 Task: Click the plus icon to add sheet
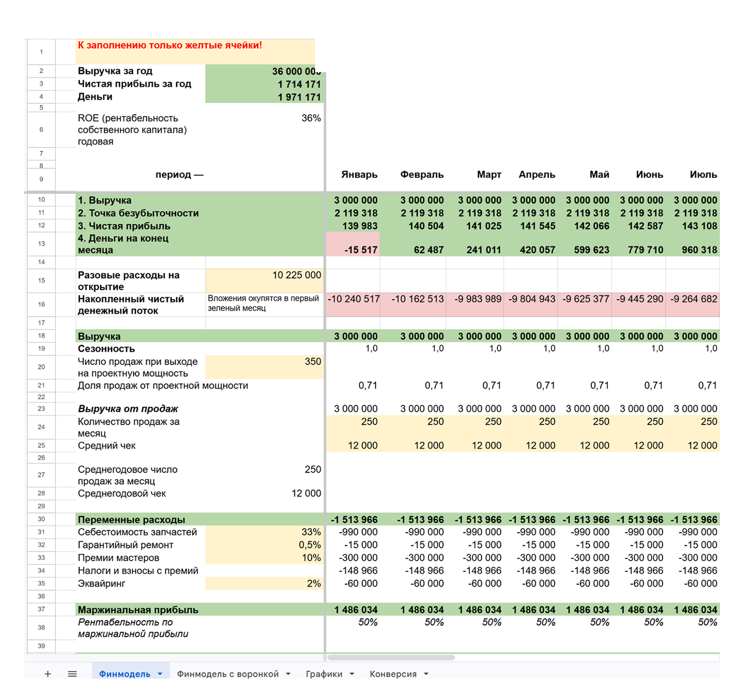(48, 674)
